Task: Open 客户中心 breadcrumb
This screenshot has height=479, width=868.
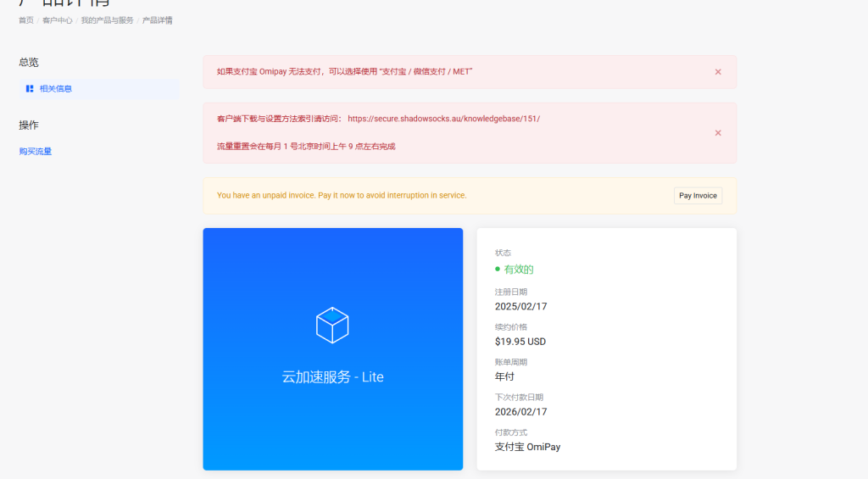Action: point(57,20)
